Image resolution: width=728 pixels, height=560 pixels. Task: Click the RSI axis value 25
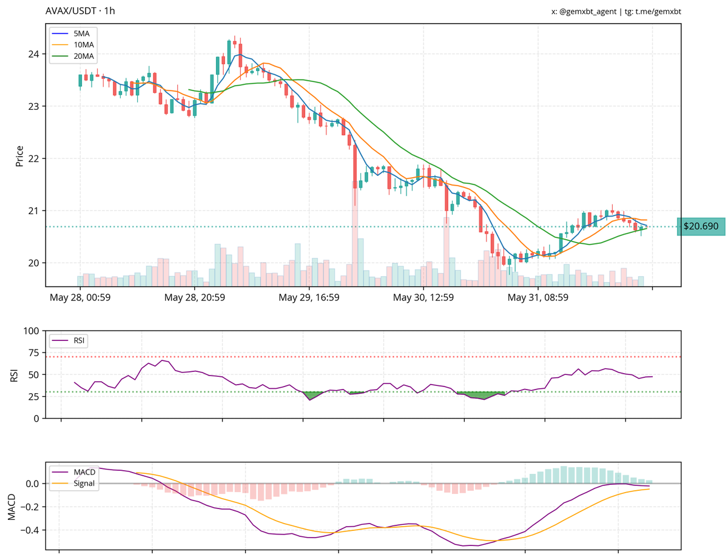[x=33, y=397]
